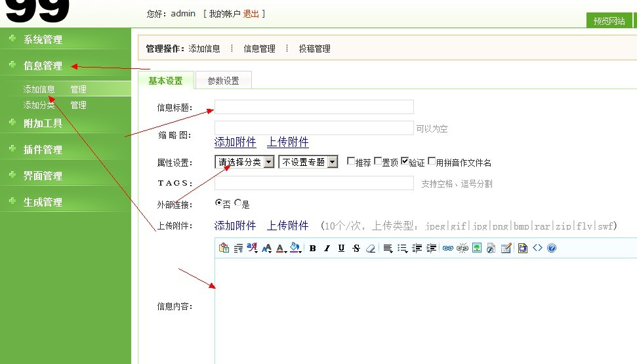Open the background fill color picker
This screenshot has width=637, height=364.
(295, 248)
